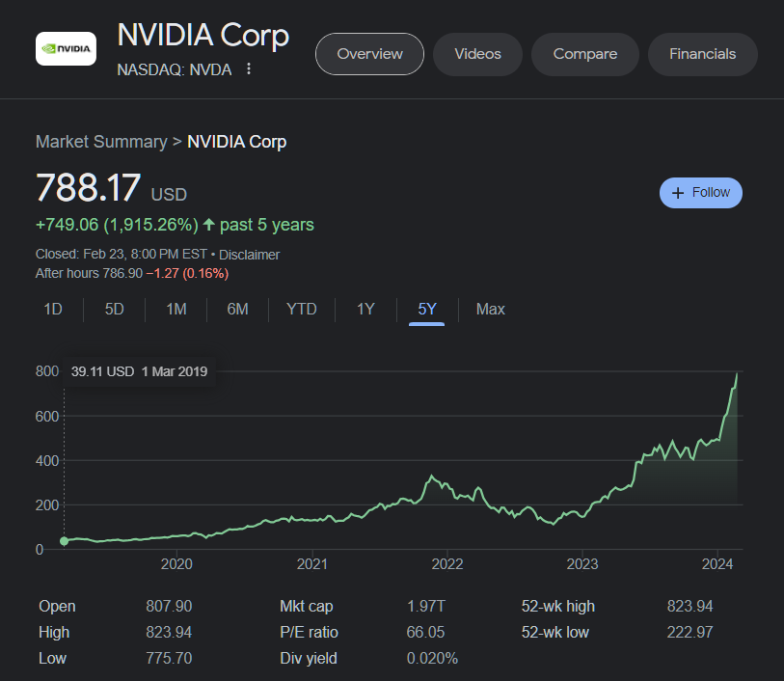Click the 52-wk high label
This screenshot has height=681, width=784.
558,606
